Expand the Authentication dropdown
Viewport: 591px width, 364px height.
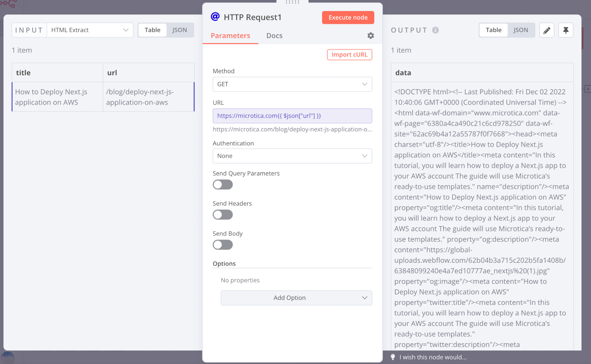(x=292, y=156)
